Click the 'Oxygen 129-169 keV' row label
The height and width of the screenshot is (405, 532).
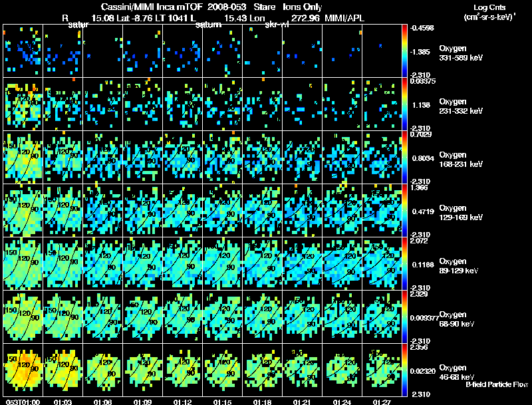pos(461,213)
